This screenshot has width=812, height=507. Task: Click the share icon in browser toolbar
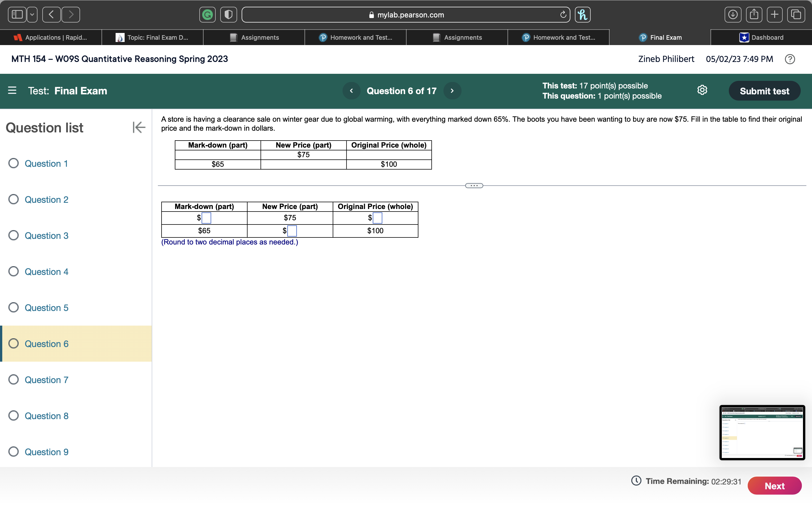(754, 14)
